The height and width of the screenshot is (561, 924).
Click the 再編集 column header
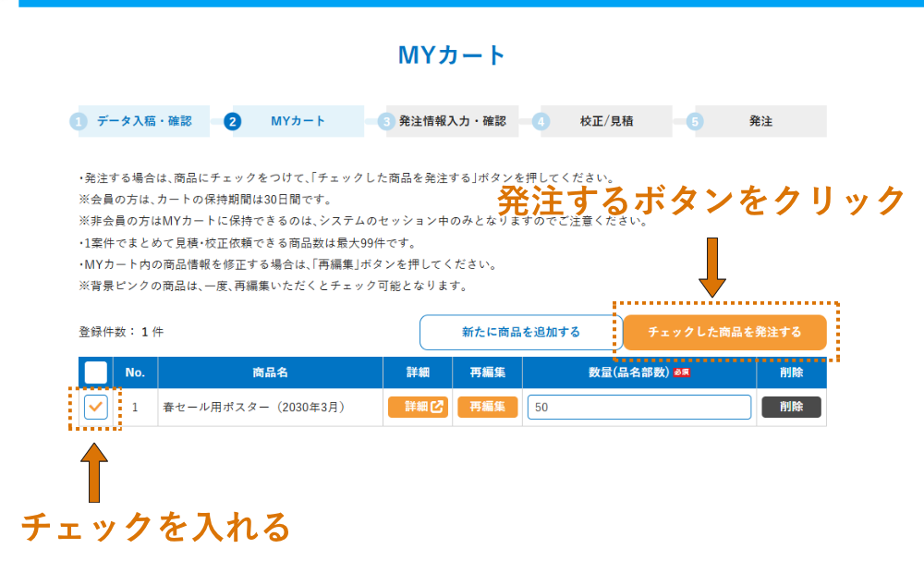click(x=487, y=372)
